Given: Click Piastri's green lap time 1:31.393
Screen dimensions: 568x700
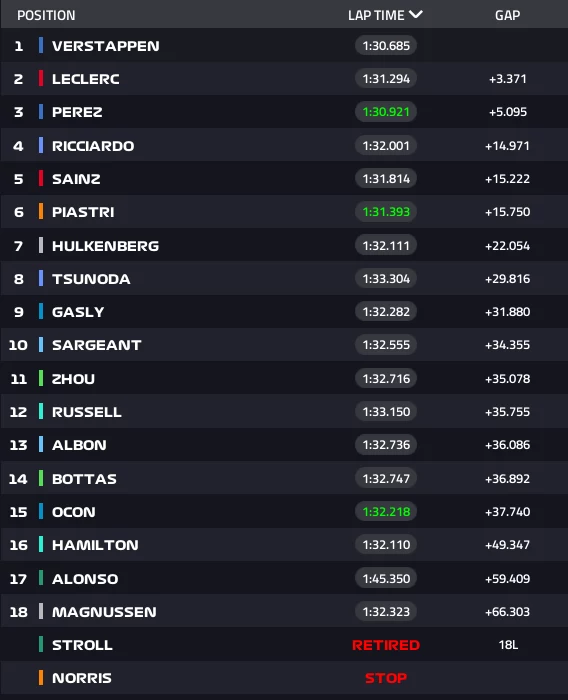Looking at the screenshot, I should [x=386, y=212].
